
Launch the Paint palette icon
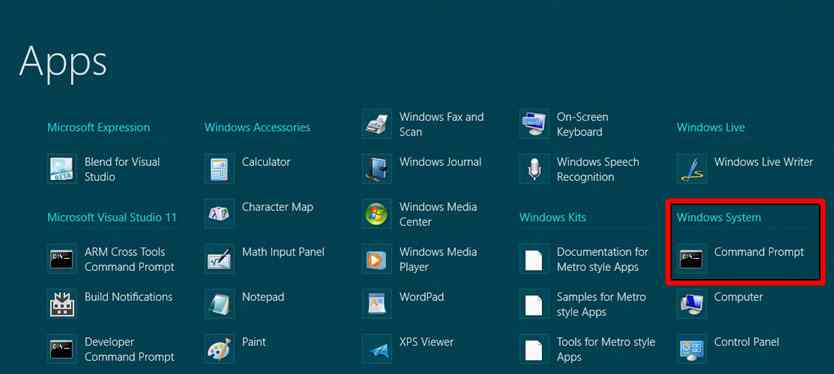coord(219,349)
